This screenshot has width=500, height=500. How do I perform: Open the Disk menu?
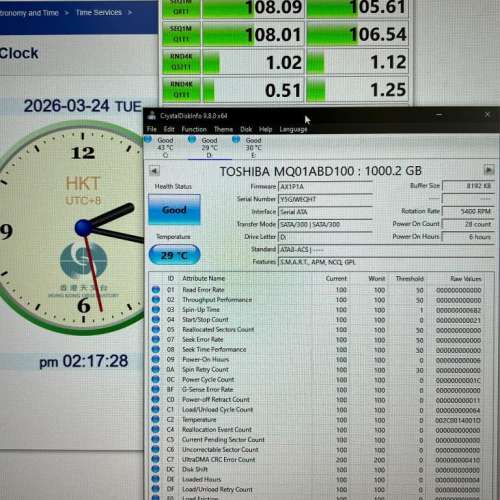click(x=246, y=129)
